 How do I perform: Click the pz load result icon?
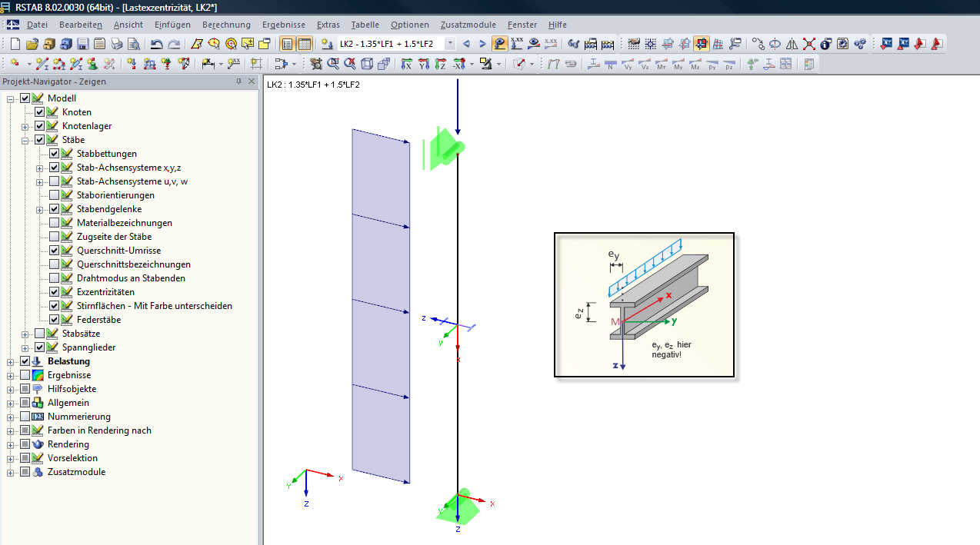coord(729,64)
